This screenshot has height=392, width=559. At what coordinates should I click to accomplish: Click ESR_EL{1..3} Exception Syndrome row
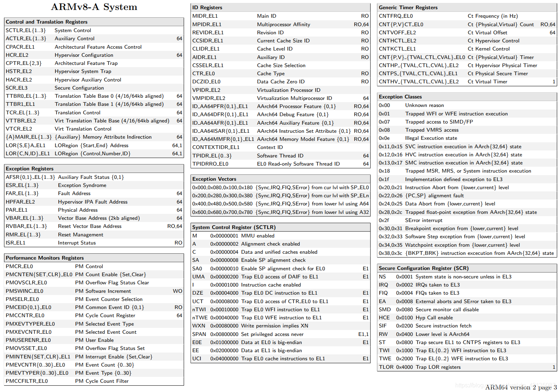[x=94, y=185]
